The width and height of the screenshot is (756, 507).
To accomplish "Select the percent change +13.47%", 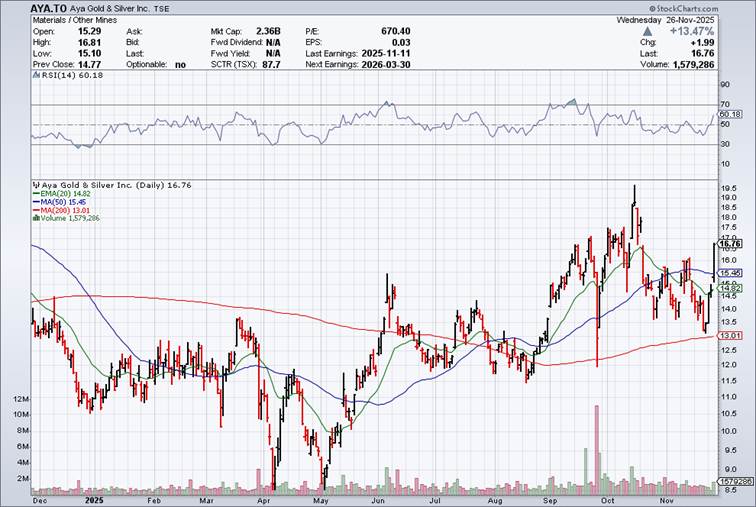I will click(691, 31).
